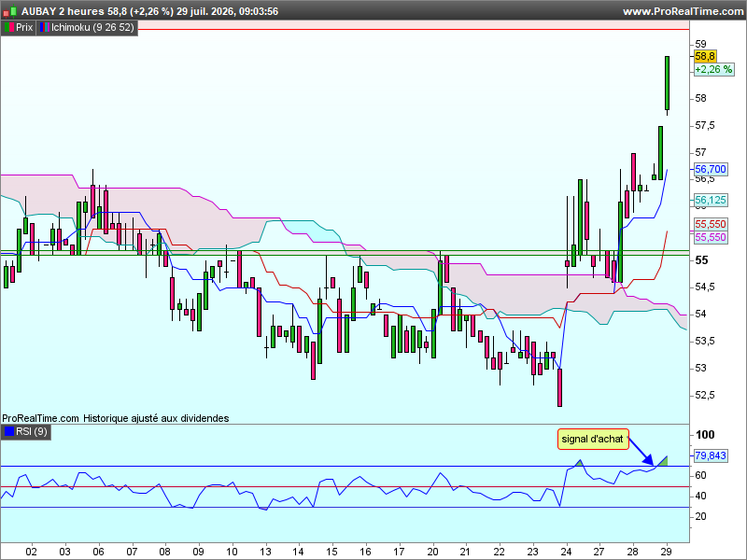Click the date label 24 on time axis
This screenshot has width=747, height=560.
tap(566, 552)
